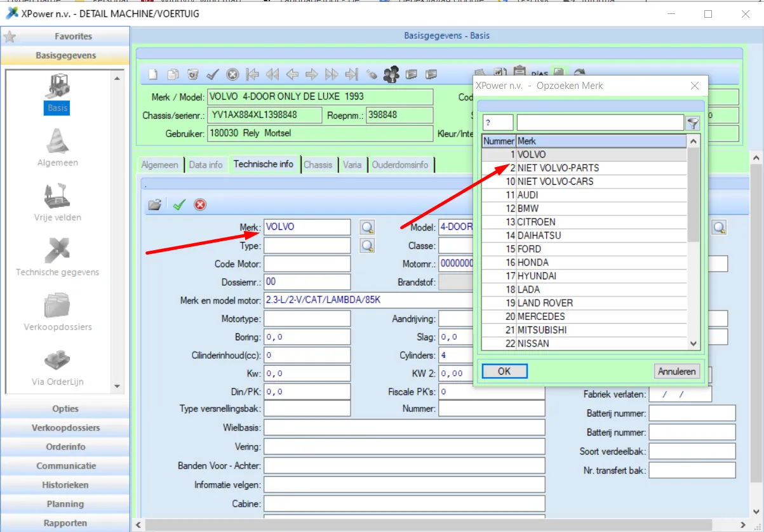
Task: Select VOLVO row in Merk list
Action: coord(584,154)
